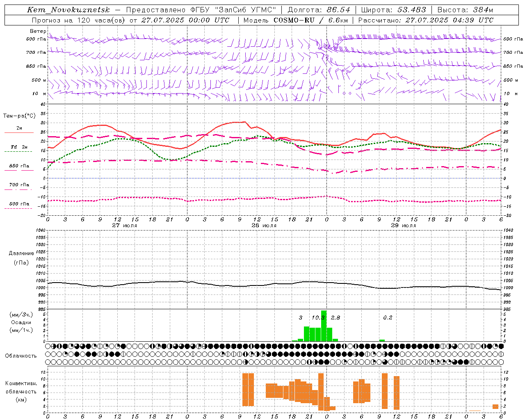The image size is (525, 420).
Task: Select the provider text ФГБУ "ЗапСиб УГМС"
Action: coord(233,10)
